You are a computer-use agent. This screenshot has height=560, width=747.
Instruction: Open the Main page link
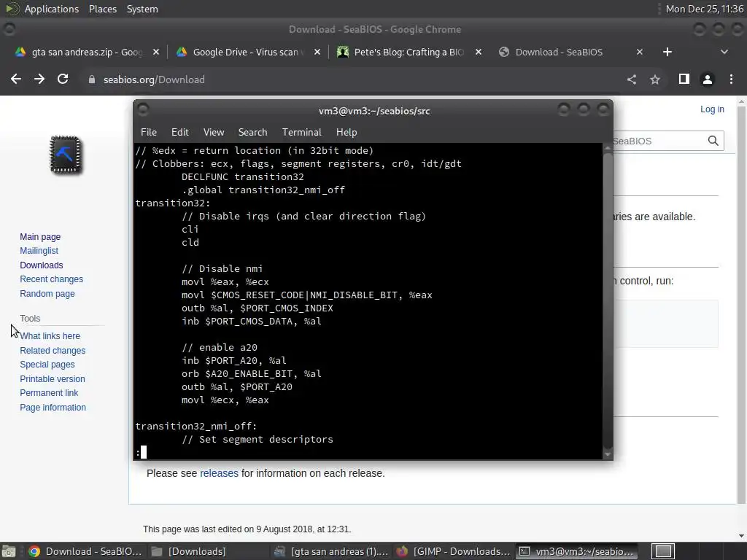pyautogui.click(x=40, y=237)
